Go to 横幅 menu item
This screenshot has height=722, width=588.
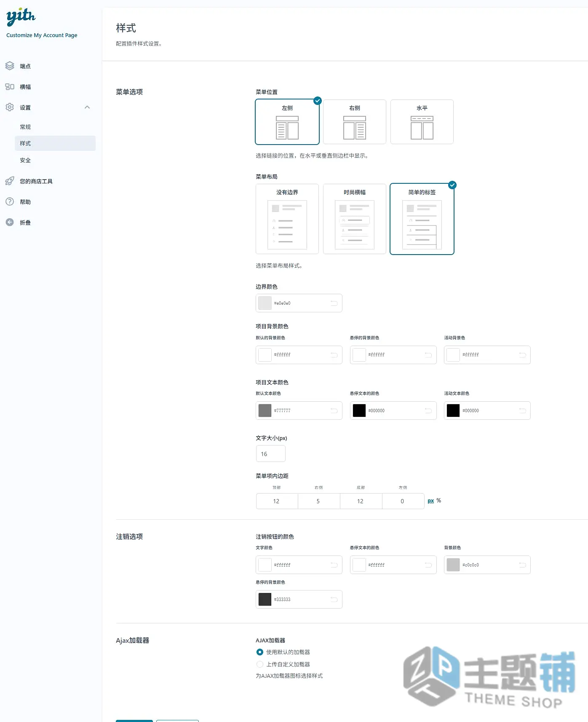click(25, 87)
